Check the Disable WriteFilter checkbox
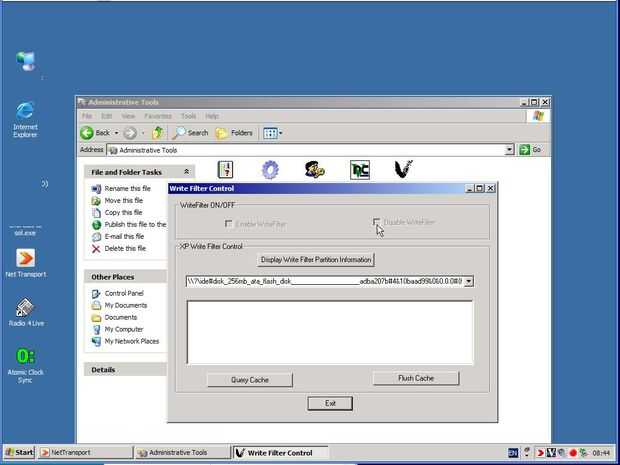Screen dimensions: 620x465 [x=376, y=222]
